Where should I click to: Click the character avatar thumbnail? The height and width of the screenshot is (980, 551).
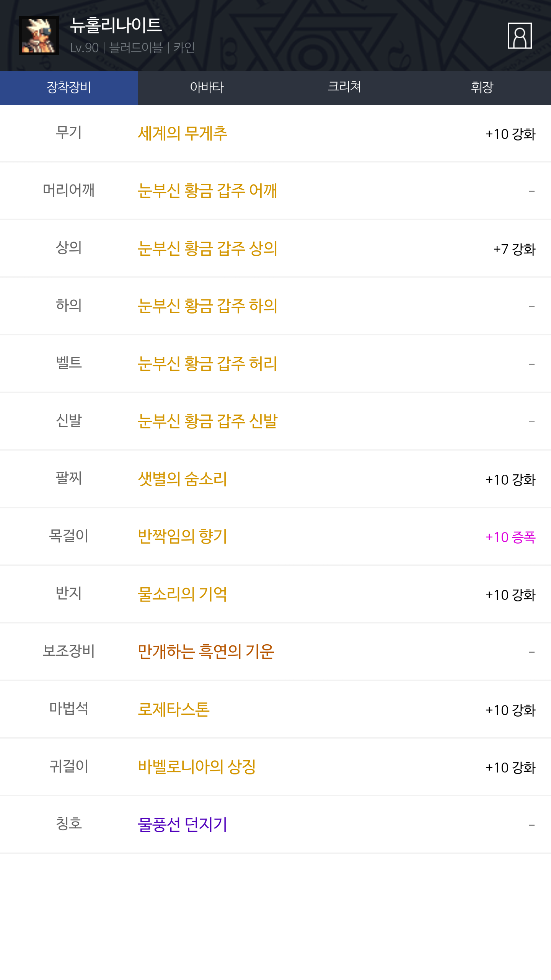(x=39, y=36)
